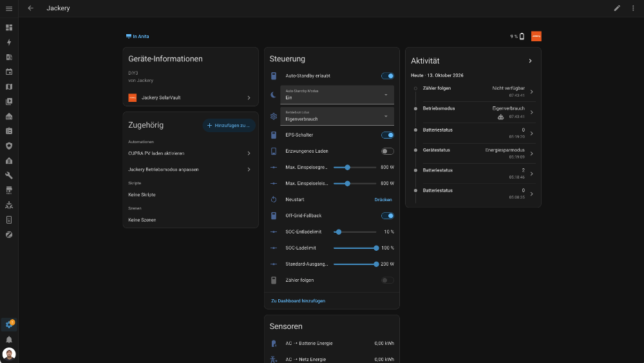Adjust the SOC-Ladelimit slider
Screen dimensions: 644x363
[355, 248]
